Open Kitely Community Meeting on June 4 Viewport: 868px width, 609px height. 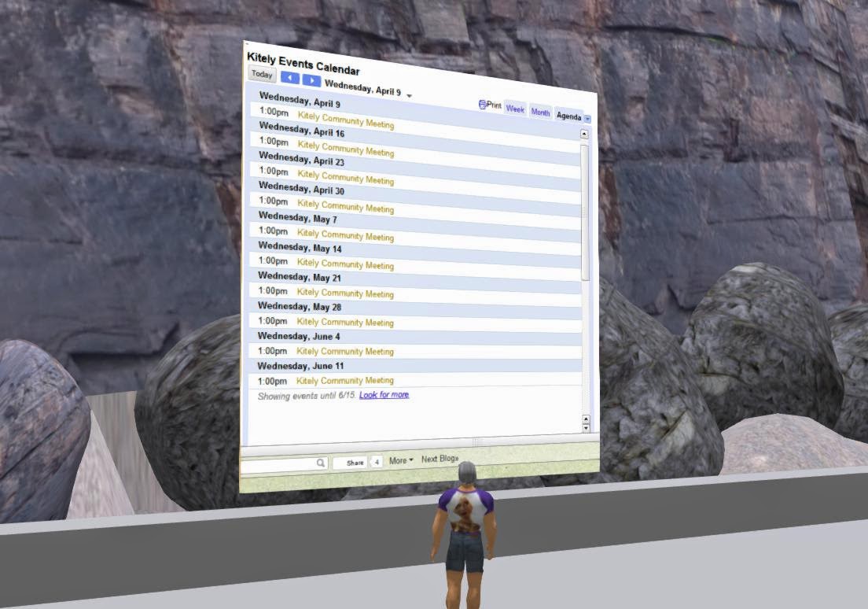point(345,352)
